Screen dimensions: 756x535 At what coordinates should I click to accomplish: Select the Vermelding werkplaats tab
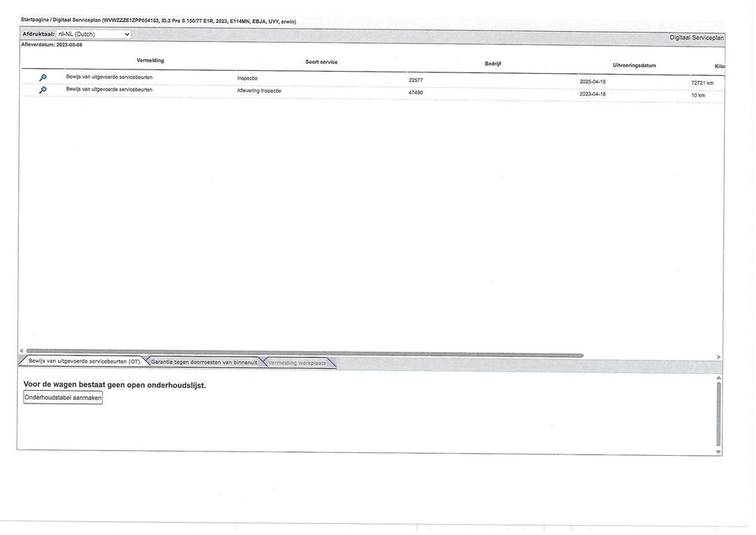297,363
